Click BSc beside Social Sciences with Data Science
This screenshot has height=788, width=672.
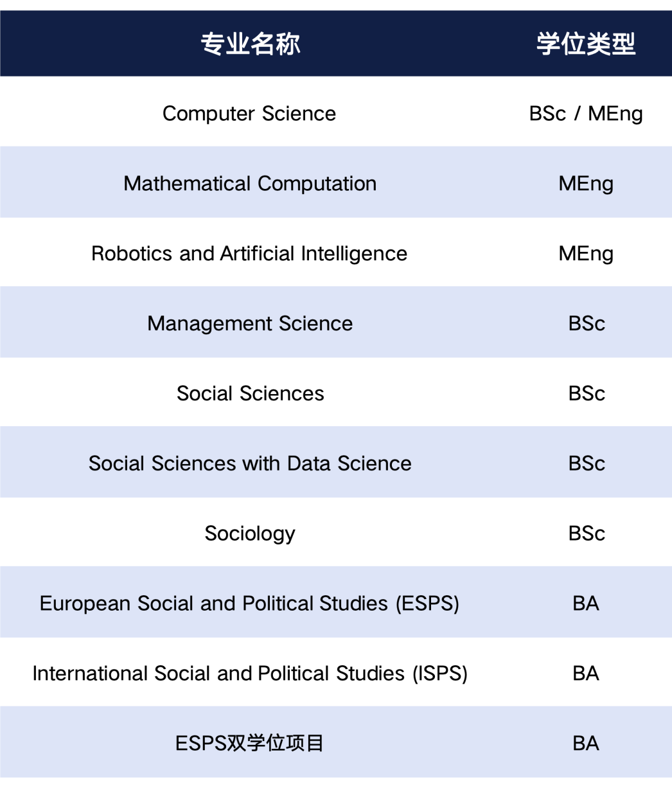click(x=587, y=463)
